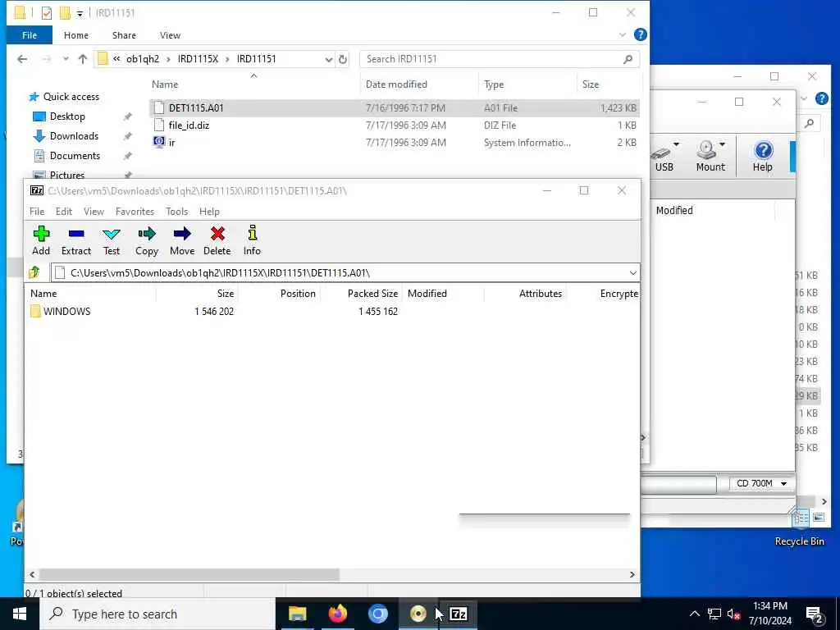Click the Add button in 7-Zip
This screenshot has width=840, height=630.
coord(41,240)
